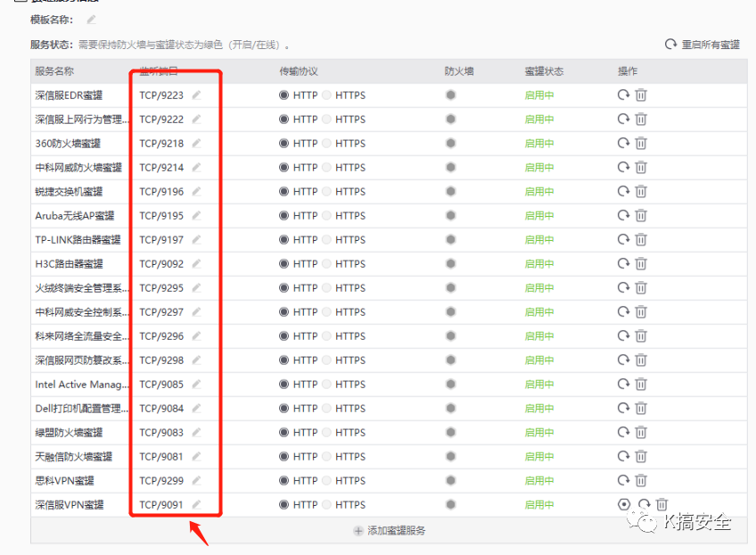Edit port TCP/9299 for 思科VPN蜜罐
756x555 pixels.
click(196, 481)
